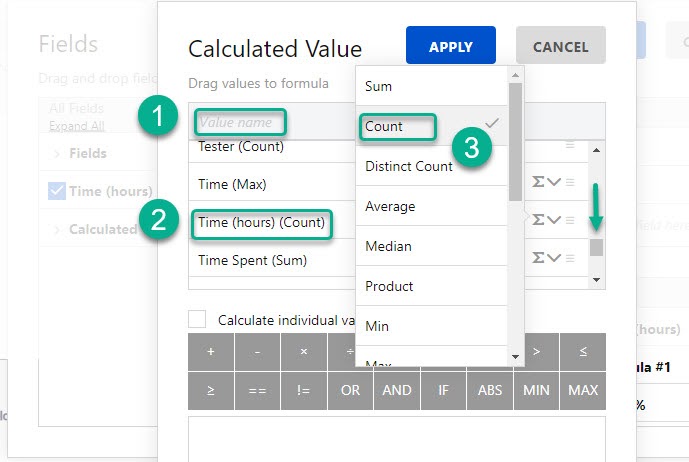Click the values list scrollbar thumb
689x462 pixels.
(x=596, y=247)
